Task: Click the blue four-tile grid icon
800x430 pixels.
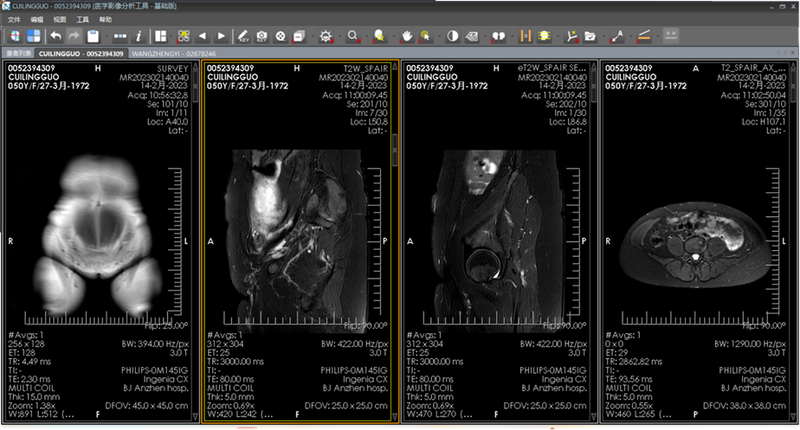Action: tap(34, 36)
